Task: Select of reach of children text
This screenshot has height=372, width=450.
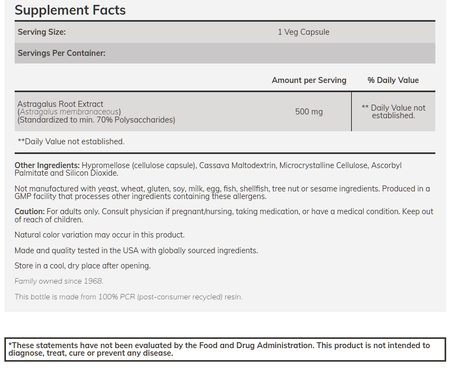Action: click(x=49, y=220)
